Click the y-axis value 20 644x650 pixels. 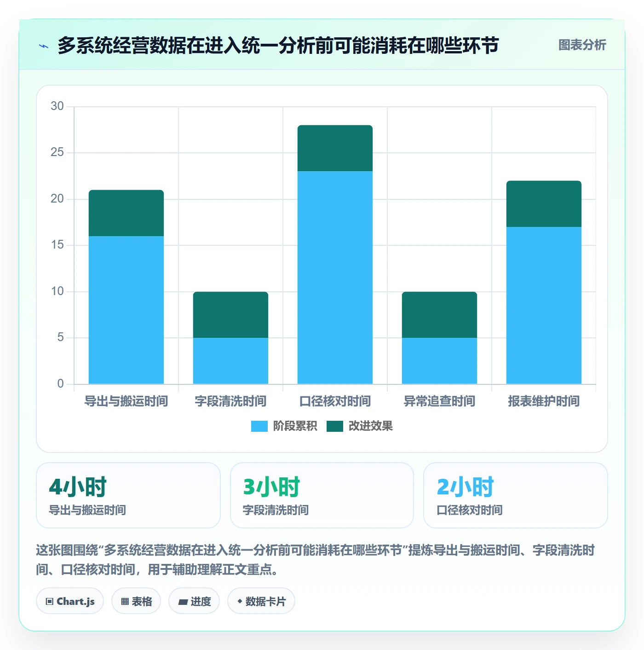pyautogui.click(x=57, y=199)
